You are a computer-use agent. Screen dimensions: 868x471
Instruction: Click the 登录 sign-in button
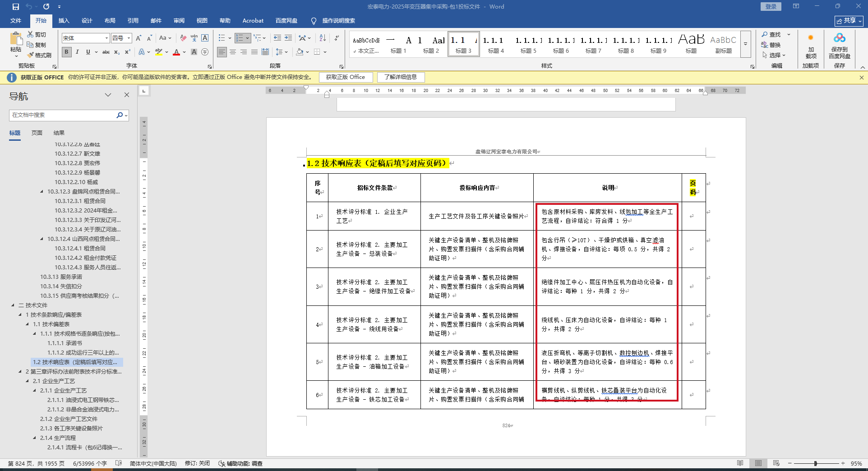click(x=771, y=7)
